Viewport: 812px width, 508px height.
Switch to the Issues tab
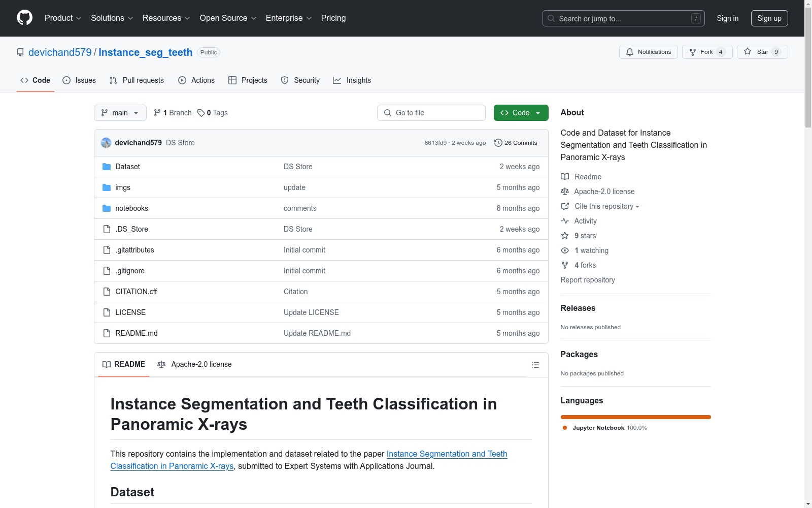pyautogui.click(x=79, y=80)
